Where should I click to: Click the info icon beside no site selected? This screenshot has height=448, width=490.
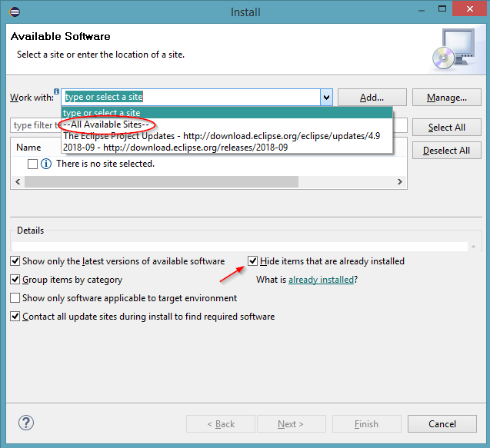coord(45,164)
